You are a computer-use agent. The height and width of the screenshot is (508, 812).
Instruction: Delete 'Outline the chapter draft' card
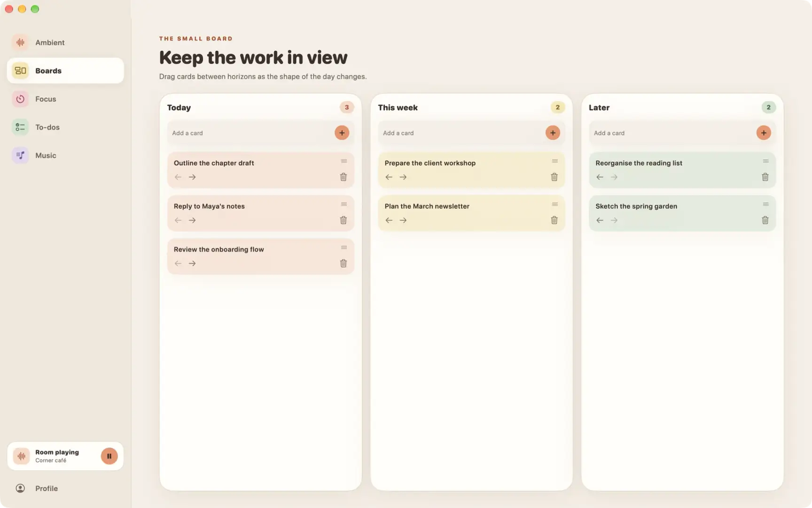344,177
